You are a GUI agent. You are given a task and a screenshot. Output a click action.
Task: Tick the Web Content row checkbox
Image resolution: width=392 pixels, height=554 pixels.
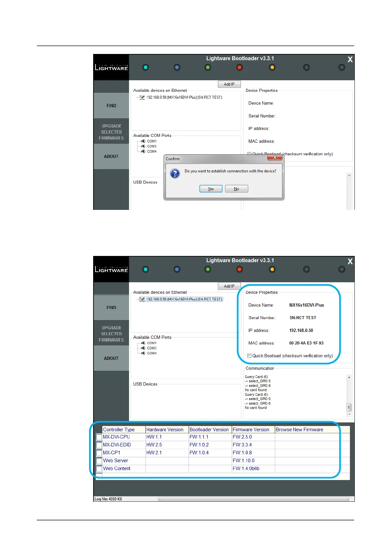click(x=99, y=469)
